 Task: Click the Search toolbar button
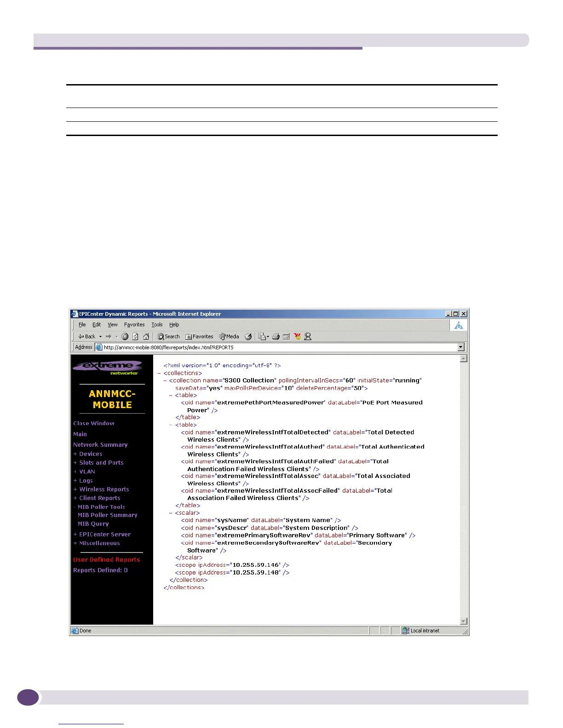pyautogui.click(x=168, y=336)
